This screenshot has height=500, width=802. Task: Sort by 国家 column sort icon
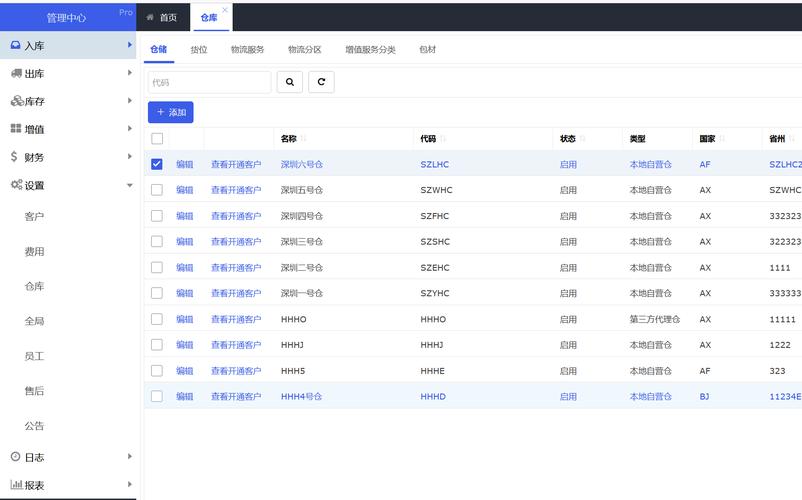tap(722, 139)
